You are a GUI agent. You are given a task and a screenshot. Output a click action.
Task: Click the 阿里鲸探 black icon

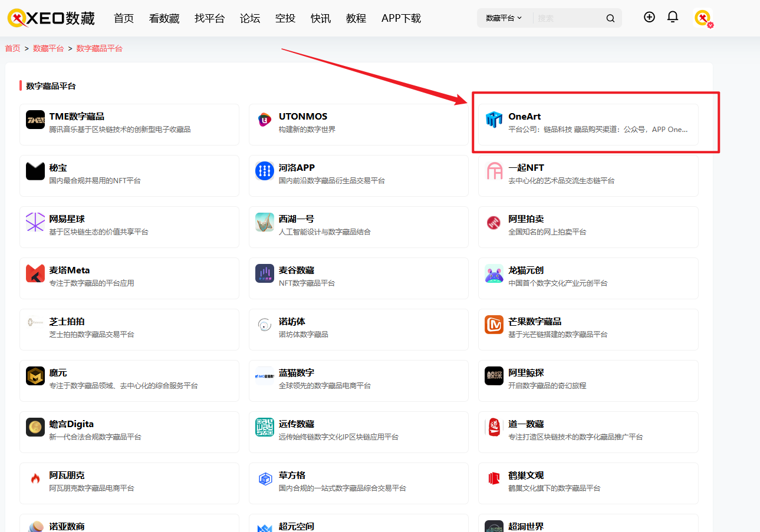coord(494,376)
